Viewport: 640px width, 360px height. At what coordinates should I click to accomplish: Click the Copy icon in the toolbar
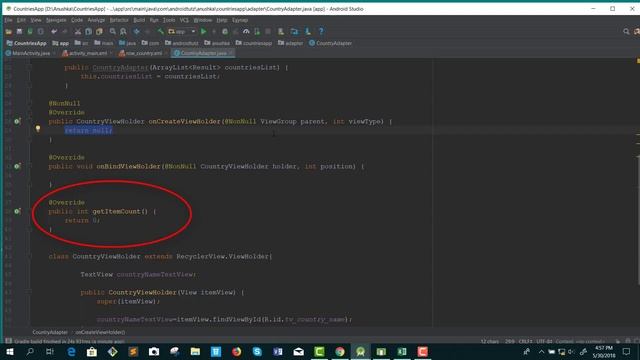coord(88,31)
